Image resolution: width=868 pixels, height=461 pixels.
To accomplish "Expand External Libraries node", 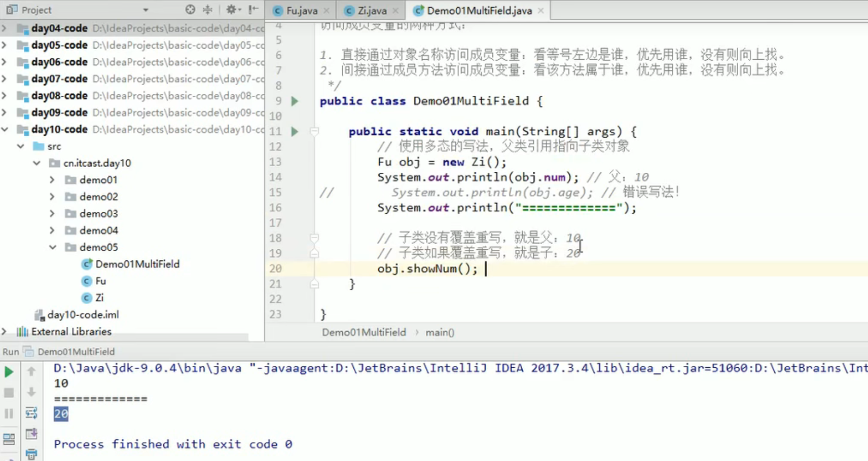I will (5, 331).
